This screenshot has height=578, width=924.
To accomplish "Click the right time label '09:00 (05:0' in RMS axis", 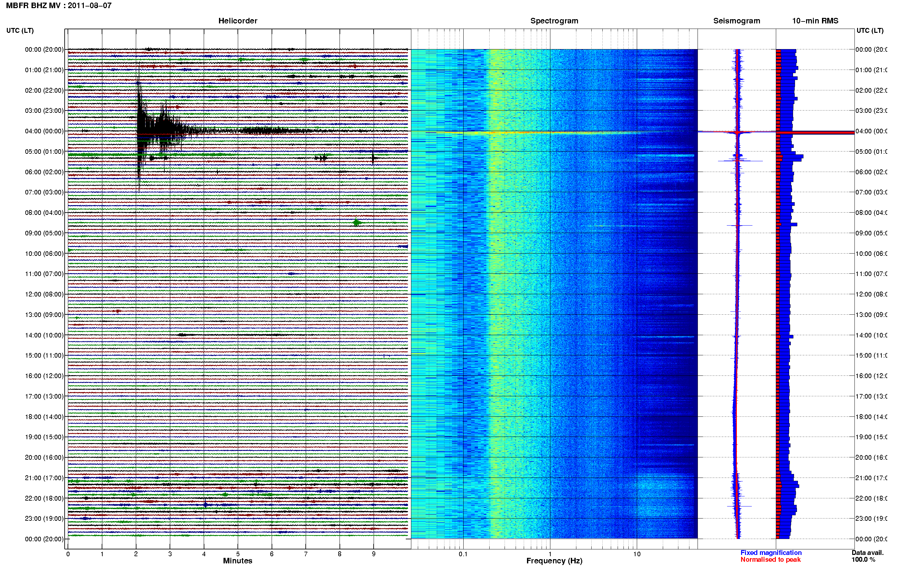I will coord(871,233).
